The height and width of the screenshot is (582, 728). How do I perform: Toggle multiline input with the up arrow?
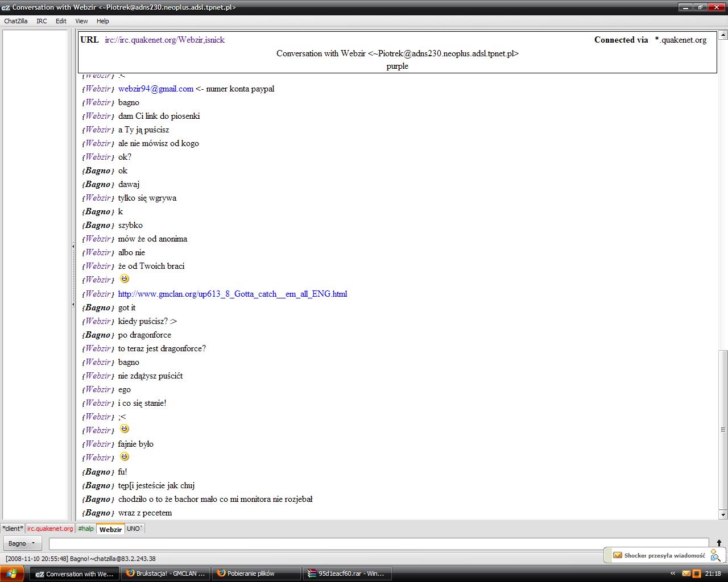click(x=719, y=543)
